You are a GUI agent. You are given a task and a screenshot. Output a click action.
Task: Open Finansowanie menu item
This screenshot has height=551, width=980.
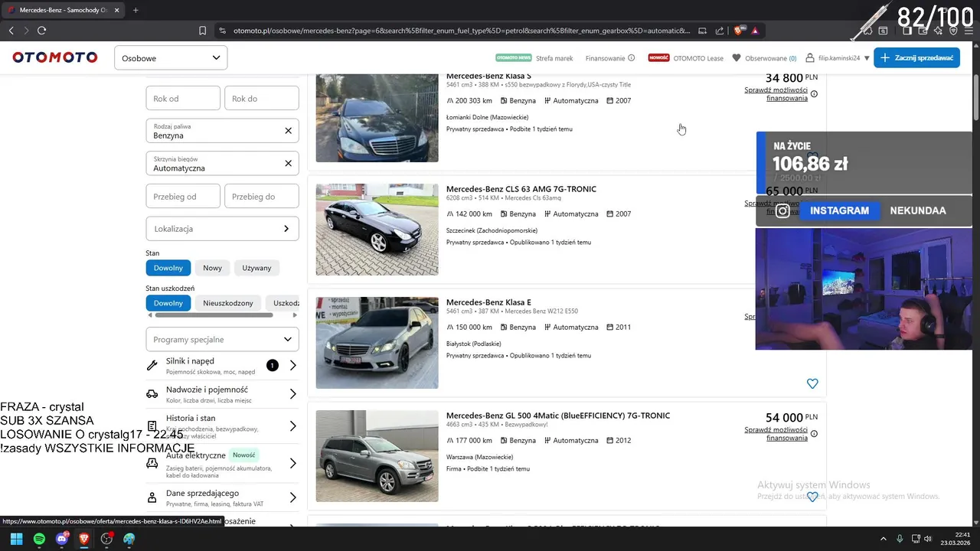[609, 58]
